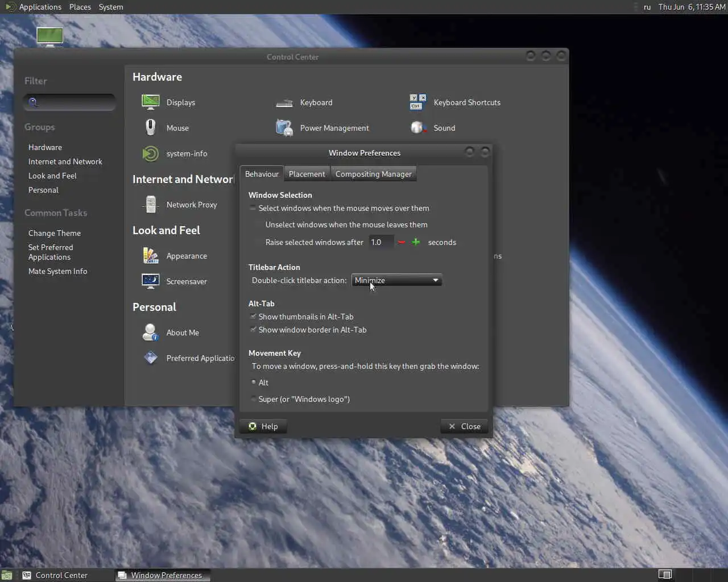Open the Preferred Applications icon

click(x=151, y=358)
